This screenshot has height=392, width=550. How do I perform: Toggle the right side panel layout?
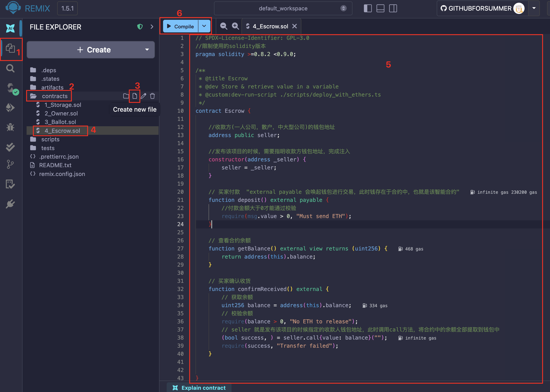[x=393, y=9]
